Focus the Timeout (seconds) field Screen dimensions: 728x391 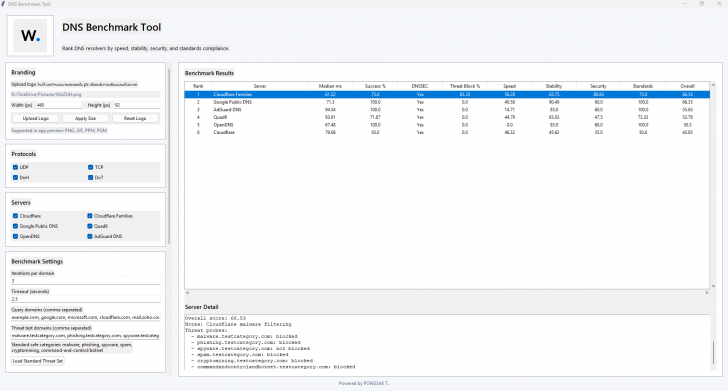(x=85, y=299)
